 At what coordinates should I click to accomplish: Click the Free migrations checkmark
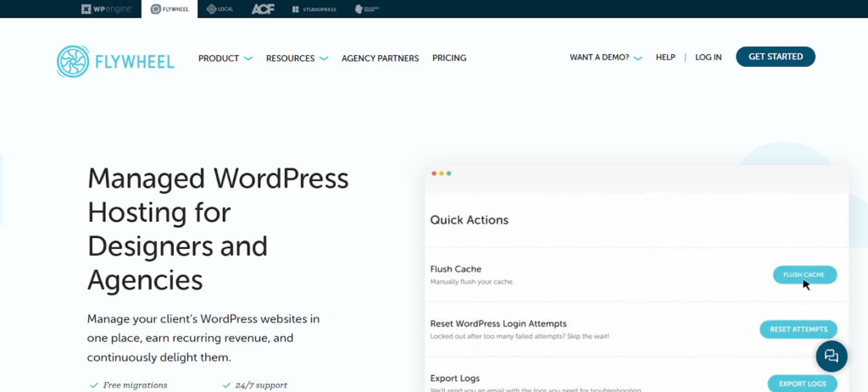[94, 385]
